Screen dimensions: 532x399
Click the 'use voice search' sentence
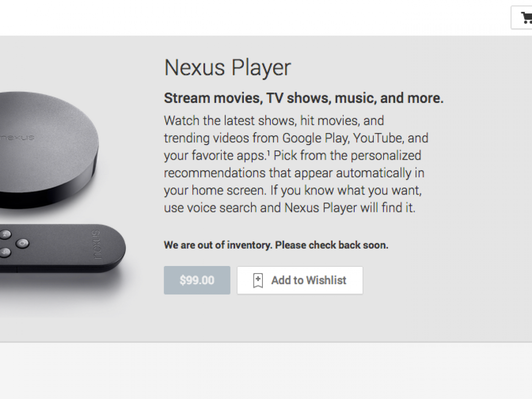point(289,207)
